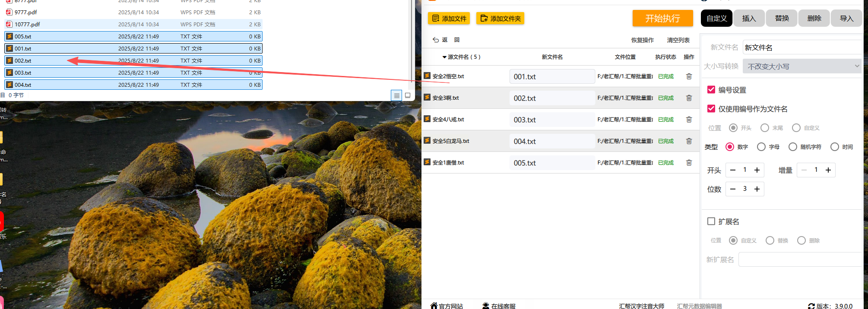The image size is (868, 309).
Task: Switch to the 插入 tab
Action: coord(749,18)
